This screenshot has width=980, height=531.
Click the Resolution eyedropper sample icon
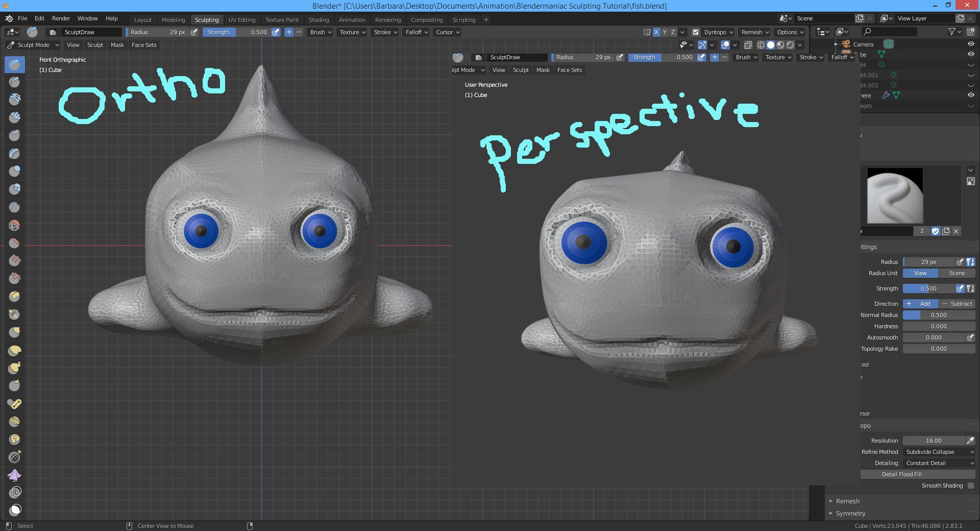point(970,441)
